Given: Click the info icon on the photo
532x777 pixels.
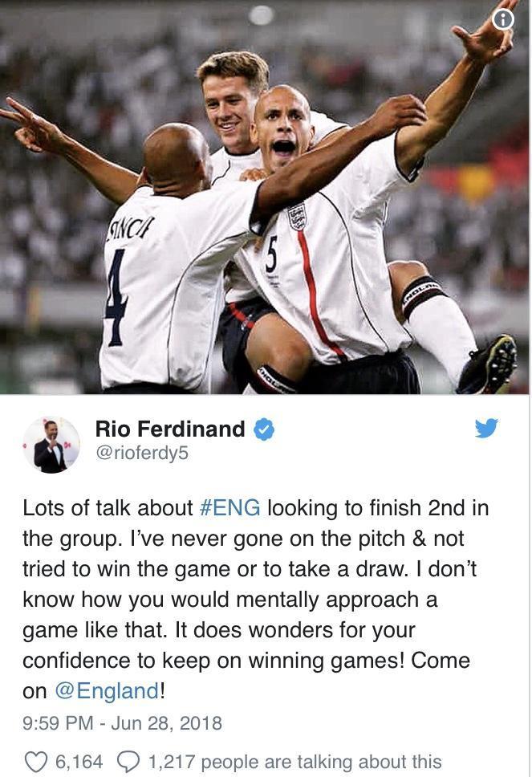Looking at the screenshot, I should (x=503, y=20).
